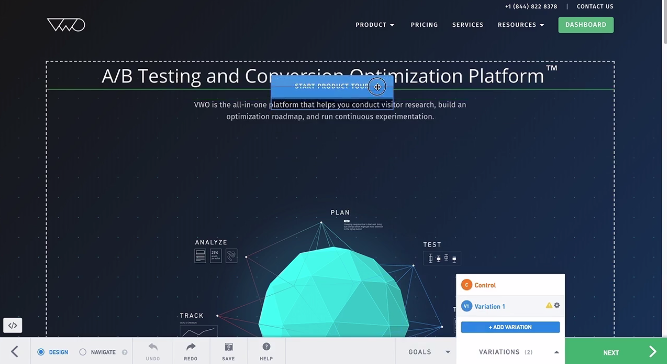The height and width of the screenshot is (364, 667).
Task: Click the Analyze label on the diagram
Action: click(x=211, y=242)
